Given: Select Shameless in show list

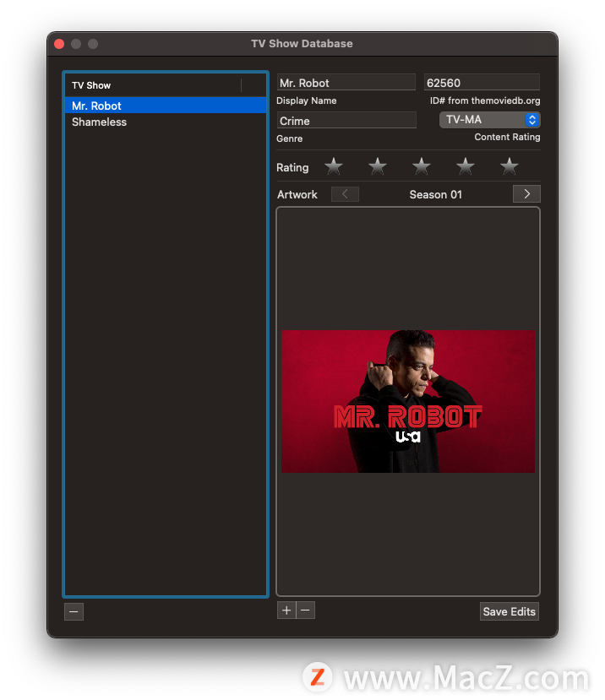Looking at the screenshot, I should (x=166, y=122).
